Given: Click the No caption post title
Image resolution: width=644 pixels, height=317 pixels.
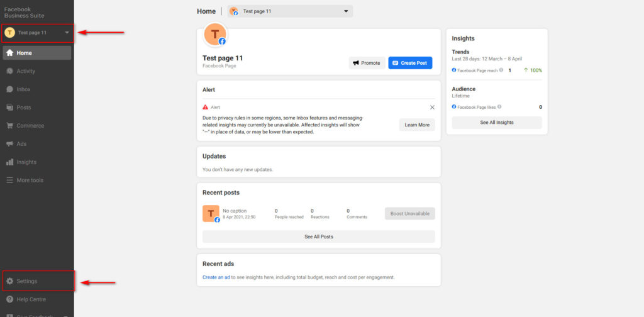Looking at the screenshot, I should pos(235,211).
